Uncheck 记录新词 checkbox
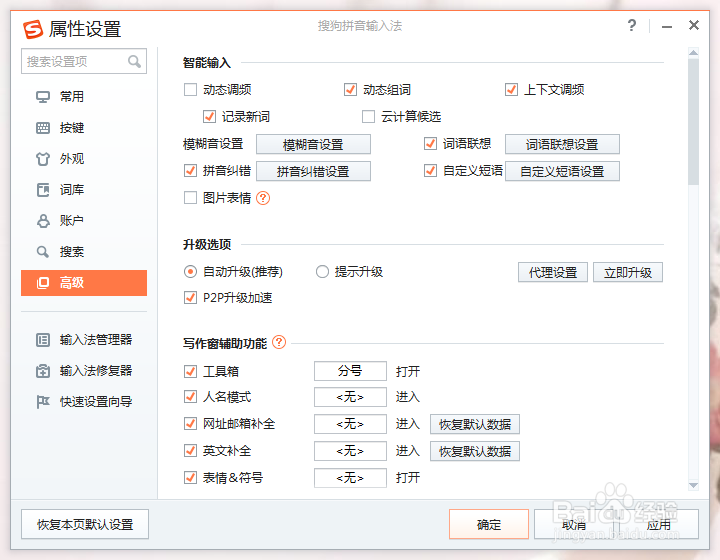 (209, 117)
